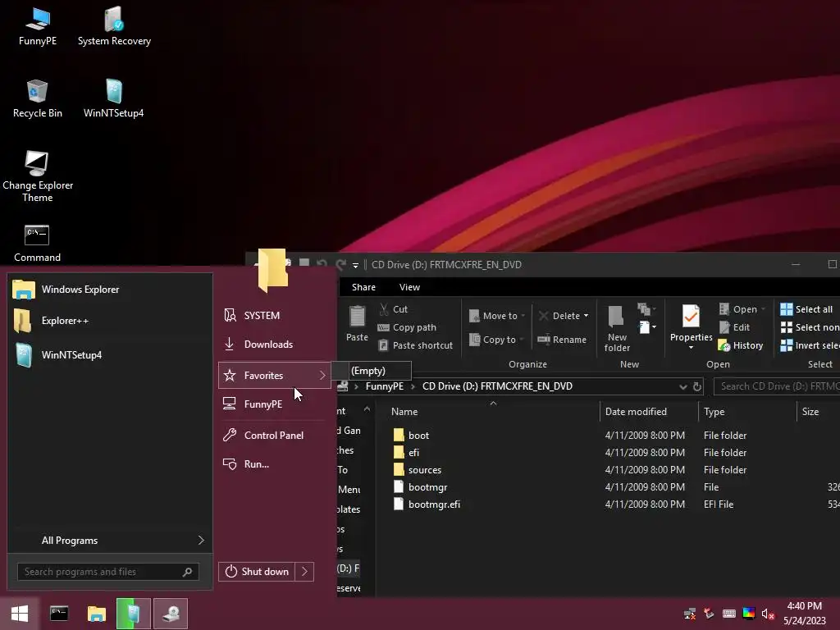This screenshot has width=840, height=630.
Task: Focus Search programs and files box
Action: (x=107, y=572)
